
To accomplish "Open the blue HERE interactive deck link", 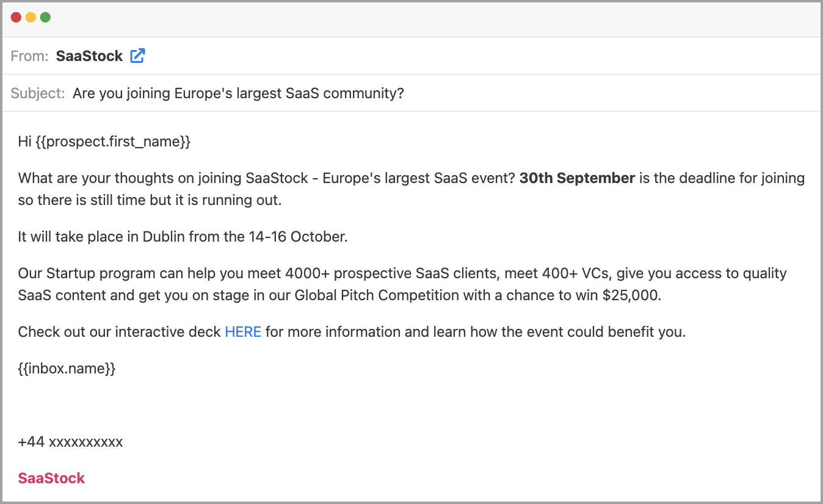I will click(243, 332).
